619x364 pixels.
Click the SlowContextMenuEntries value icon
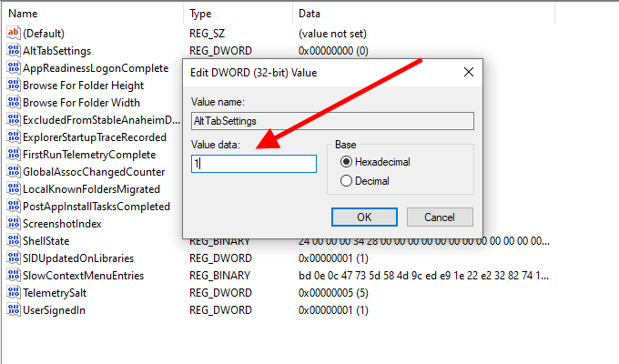point(13,275)
